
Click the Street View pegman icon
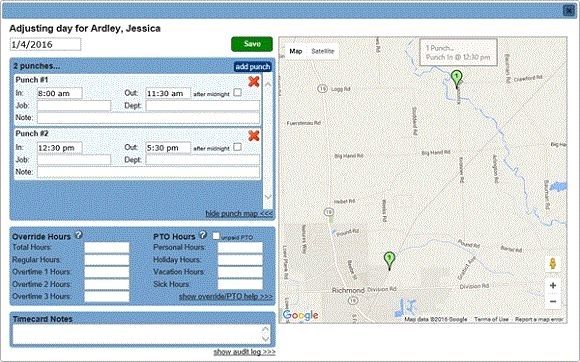[x=553, y=264]
